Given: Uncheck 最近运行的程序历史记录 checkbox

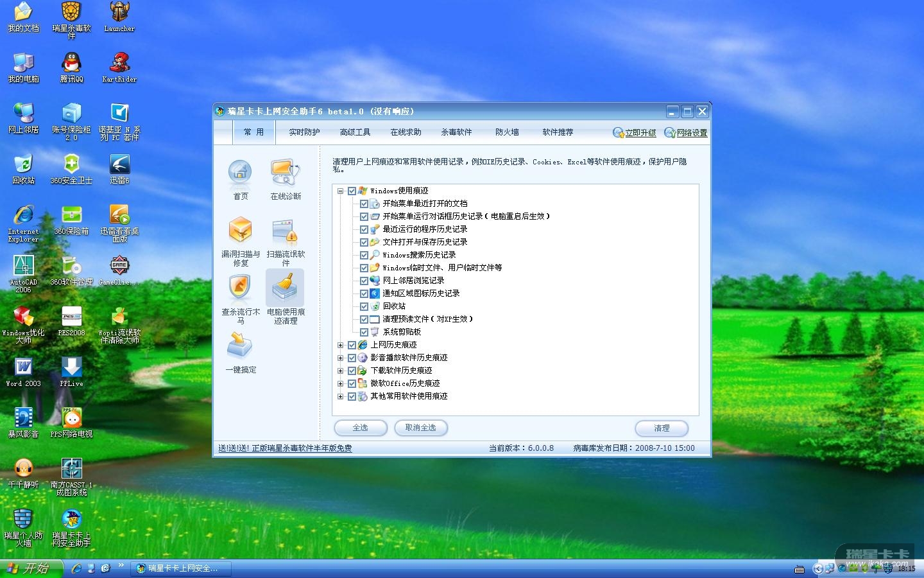Looking at the screenshot, I should 364,229.
